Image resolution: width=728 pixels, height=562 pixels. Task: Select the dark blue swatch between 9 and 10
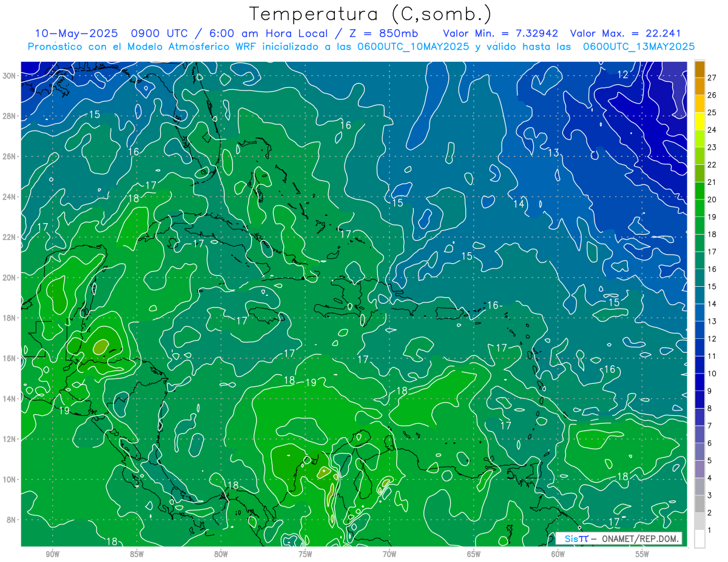click(x=699, y=382)
